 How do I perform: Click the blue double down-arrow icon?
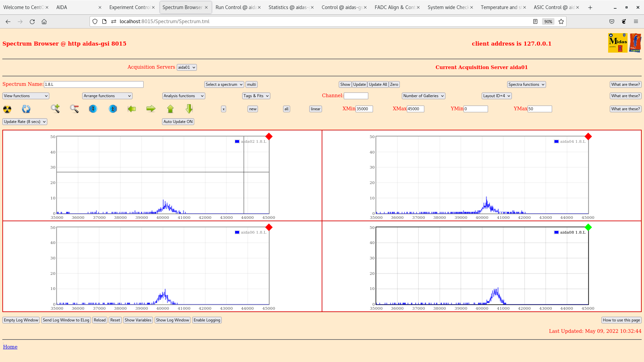(93, 109)
